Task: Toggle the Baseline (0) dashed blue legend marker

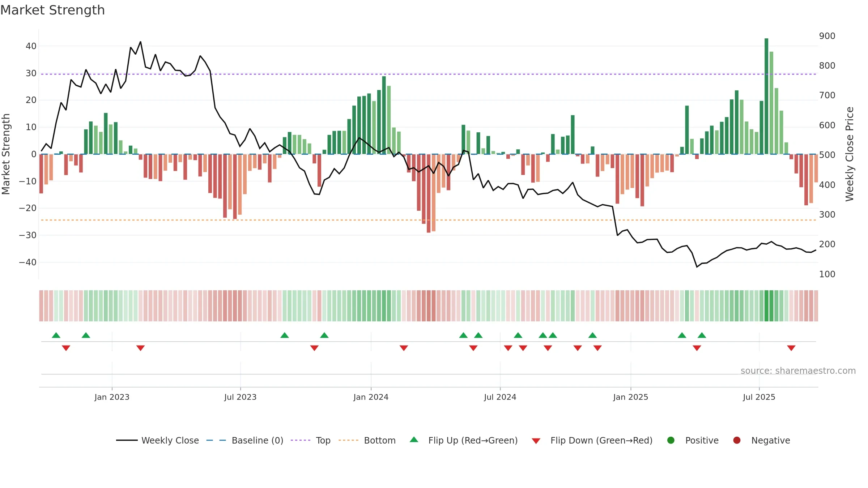Action: pyautogui.click(x=216, y=440)
